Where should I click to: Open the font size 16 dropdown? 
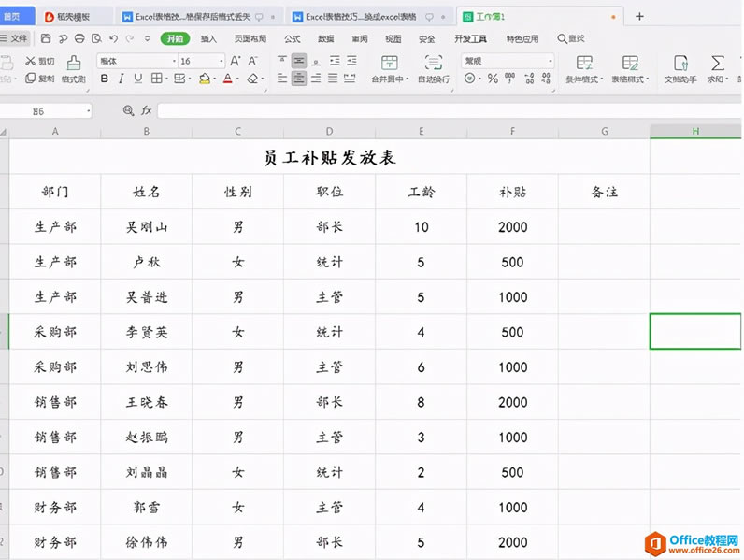coord(222,61)
